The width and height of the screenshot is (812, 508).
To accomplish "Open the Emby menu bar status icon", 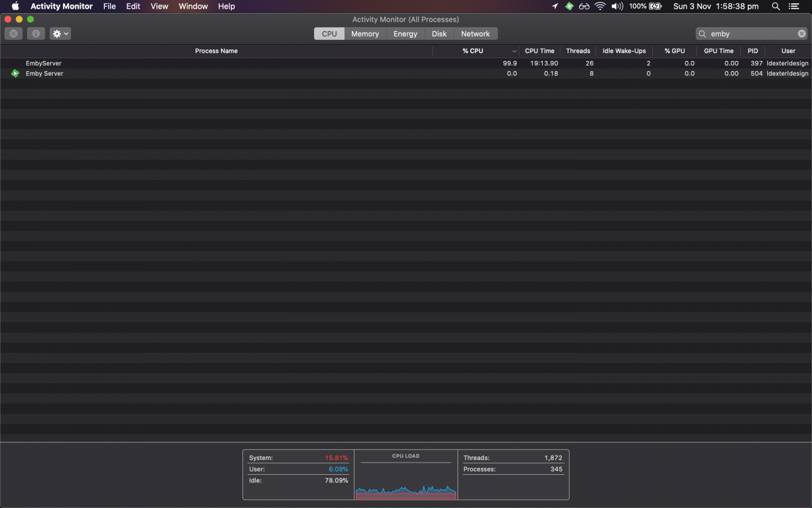I will point(570,6).
